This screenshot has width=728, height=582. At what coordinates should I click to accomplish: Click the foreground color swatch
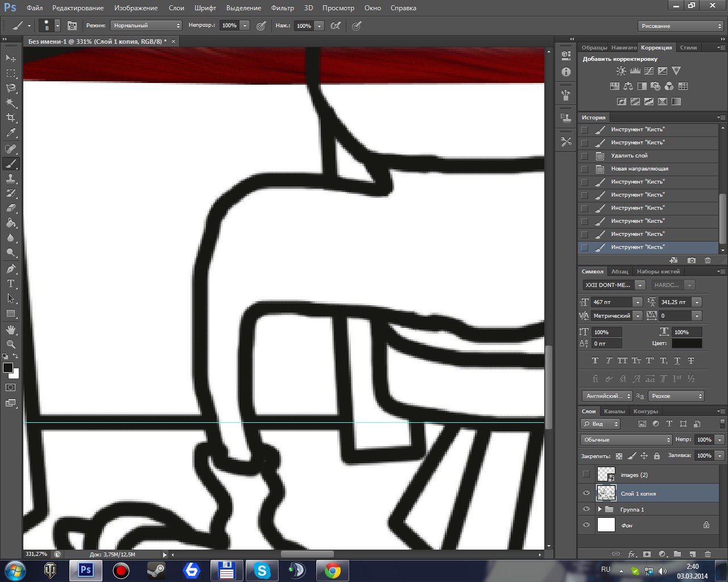click(8, 368)
